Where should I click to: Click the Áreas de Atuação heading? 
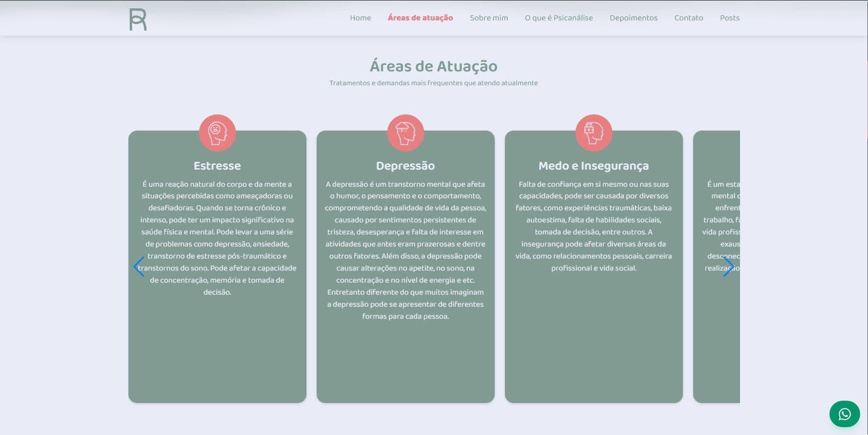pos(434,66)
